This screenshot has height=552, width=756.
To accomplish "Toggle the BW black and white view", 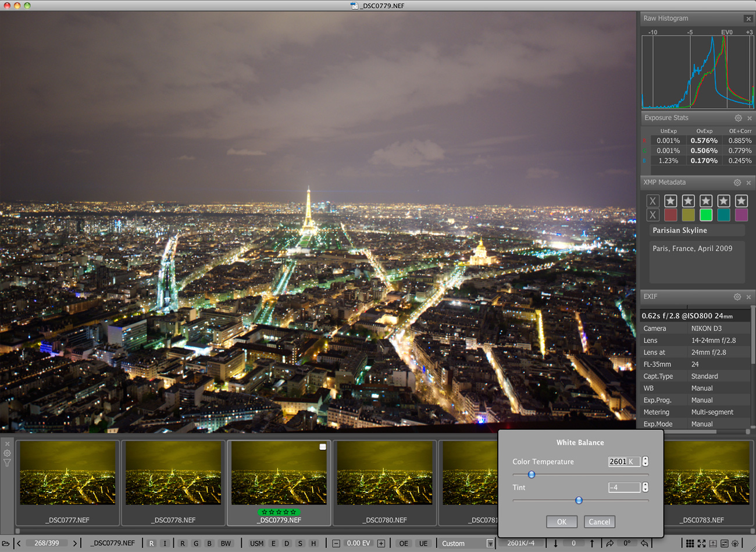I will click(226, 543).
